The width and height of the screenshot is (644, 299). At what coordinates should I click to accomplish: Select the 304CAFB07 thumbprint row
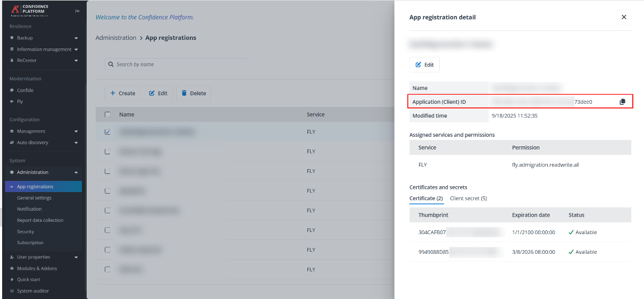point(520,232)
